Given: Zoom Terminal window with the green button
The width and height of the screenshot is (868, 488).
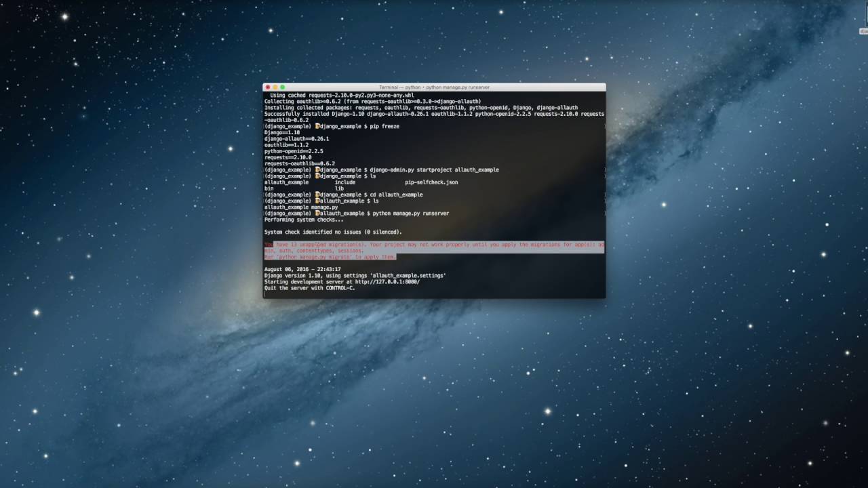Looking at the screenshot, I should [x=283, y=87].
